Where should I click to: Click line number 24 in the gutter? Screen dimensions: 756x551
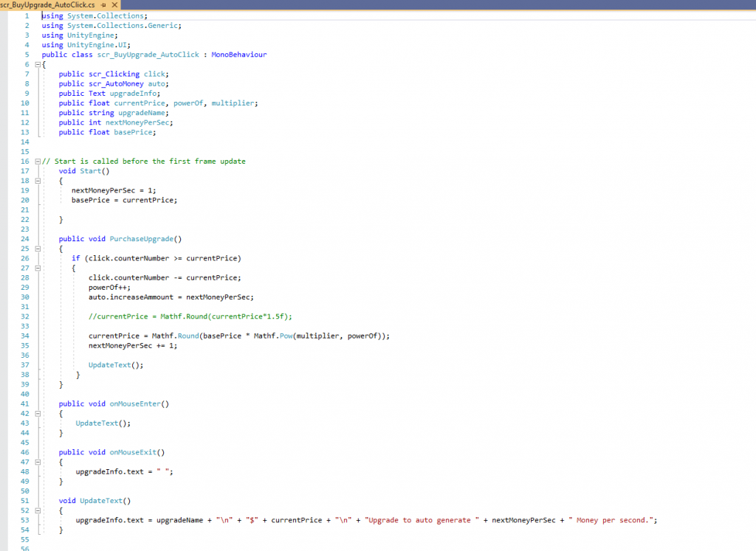[25, 239]
